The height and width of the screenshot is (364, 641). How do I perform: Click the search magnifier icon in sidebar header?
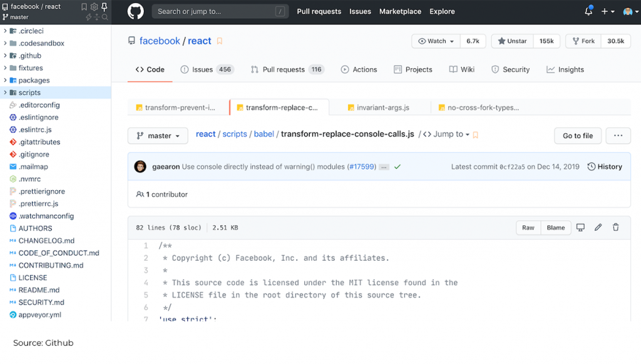105,17
